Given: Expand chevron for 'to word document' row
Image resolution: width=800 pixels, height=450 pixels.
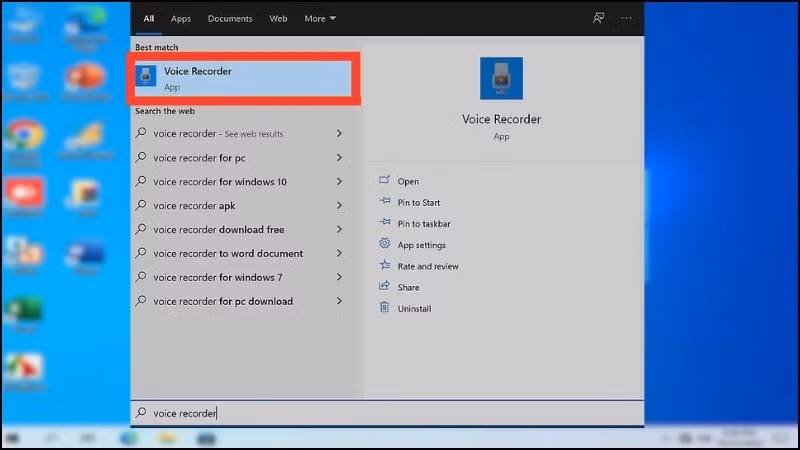Looking at the screenshot, I should click(x=339, y=254).
